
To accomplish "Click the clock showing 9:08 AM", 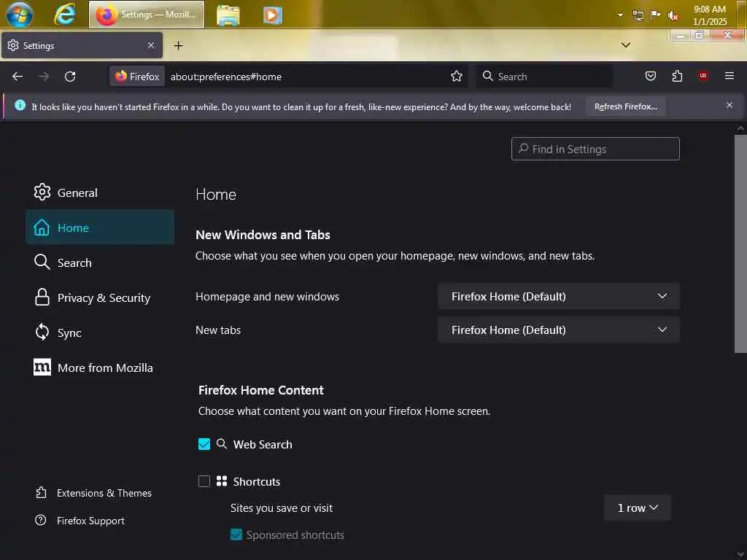I will pos(709,15).
